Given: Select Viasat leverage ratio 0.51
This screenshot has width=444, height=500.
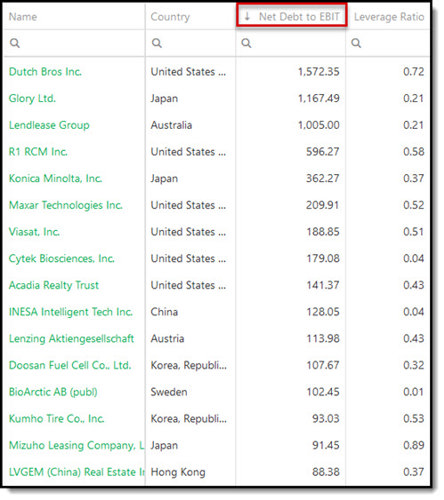Looking at the screenshot, I should (x=414, y=232).
